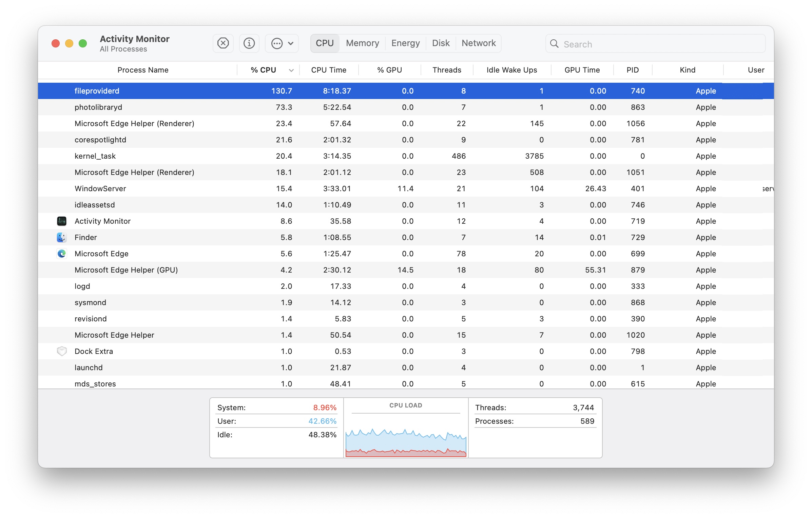Click the Activity Monitor icon beside its process
This screenshot has width=812, height=518.
pos(62,221)
